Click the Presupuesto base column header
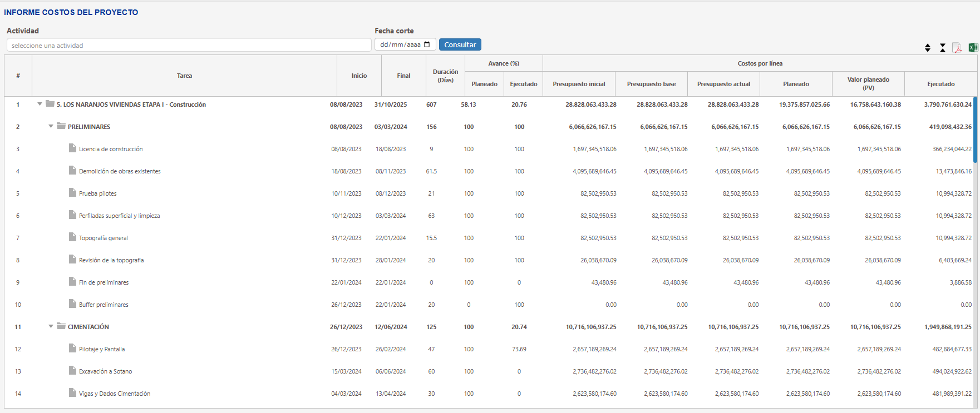 click(x=652, y=84)
